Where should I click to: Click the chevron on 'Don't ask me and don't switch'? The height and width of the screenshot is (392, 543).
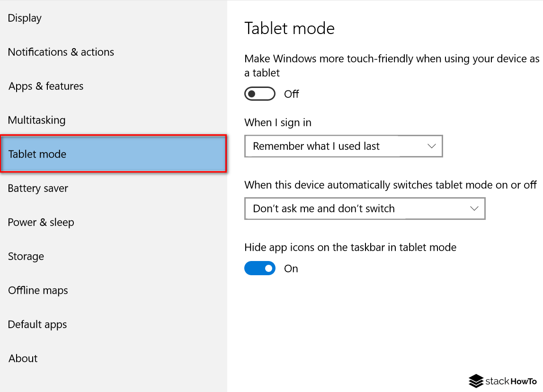(473, 209)
